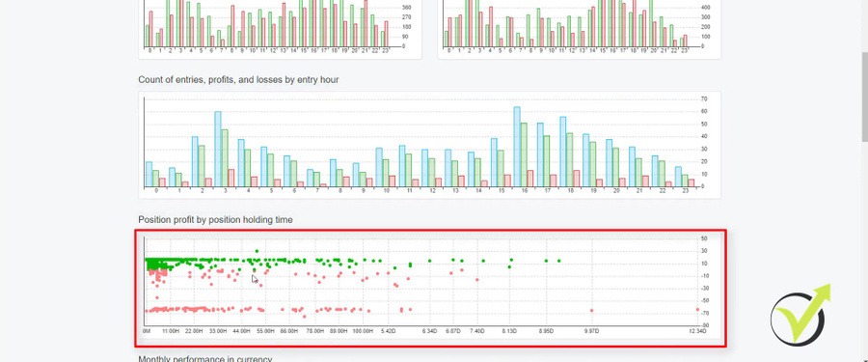868x362 pixels.
Task: Click the "6.87D" holding-time axis label
Action: [453, 331]
